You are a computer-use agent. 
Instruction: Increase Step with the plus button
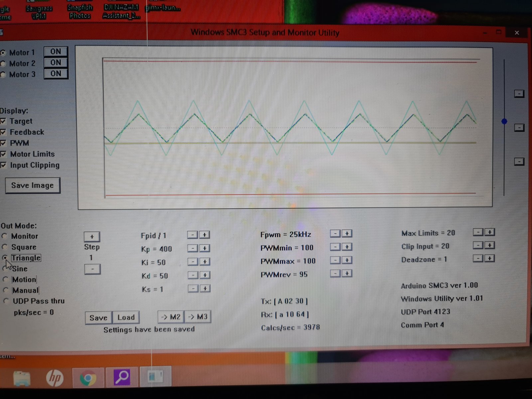92,237
